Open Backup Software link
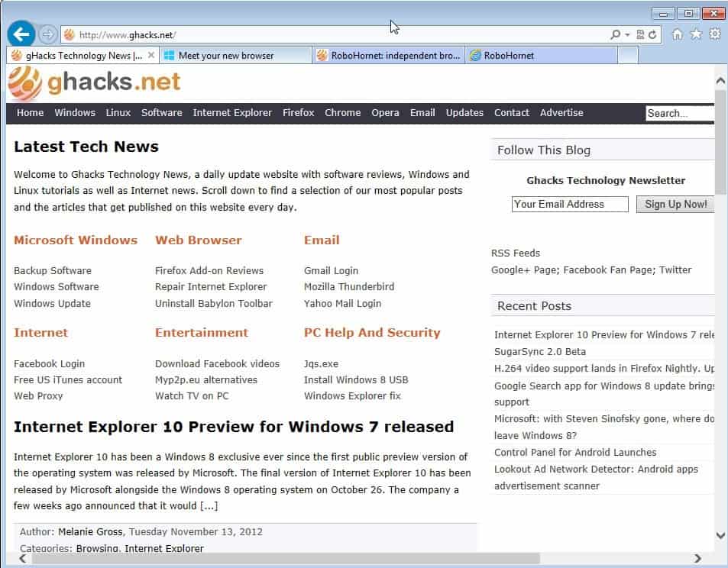Image resolution: width=728 pixels, height=568 pixels. pyautogui.click(x=53, y=270)
